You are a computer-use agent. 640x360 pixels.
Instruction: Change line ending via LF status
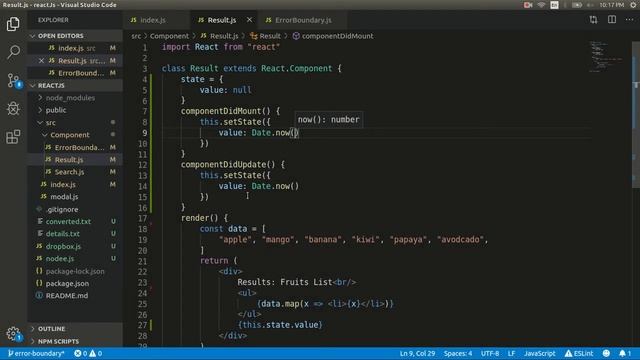(x=511, y=353)
